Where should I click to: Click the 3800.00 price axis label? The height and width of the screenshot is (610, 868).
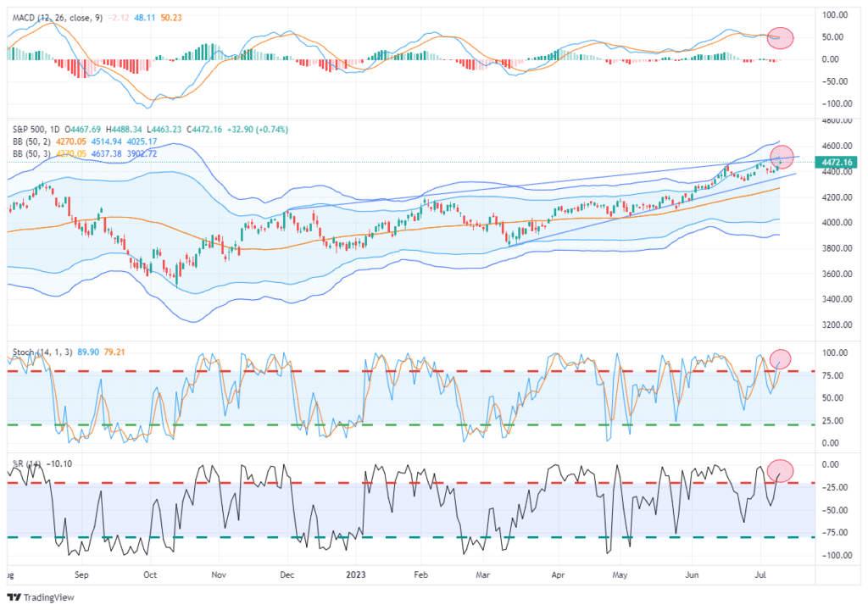[x=836, y=248]
